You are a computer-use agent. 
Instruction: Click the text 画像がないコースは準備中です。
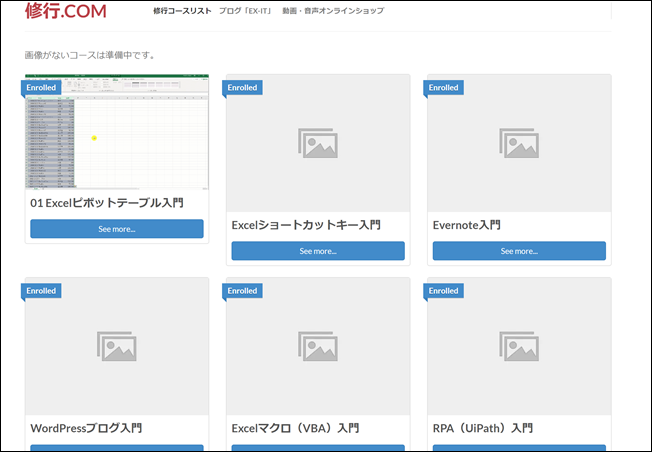(x=90, y=55)
